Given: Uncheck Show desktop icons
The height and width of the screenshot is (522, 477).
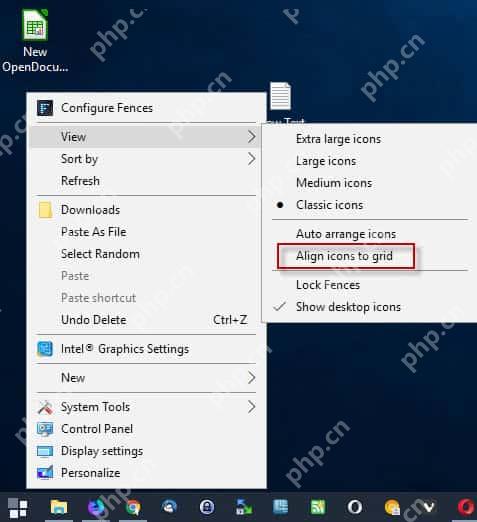Looking at the screenshot, I should click(x=370, y=307).
